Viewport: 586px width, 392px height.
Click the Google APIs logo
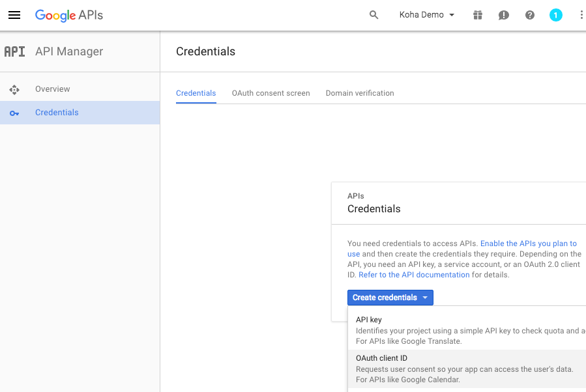pos(69,15)
